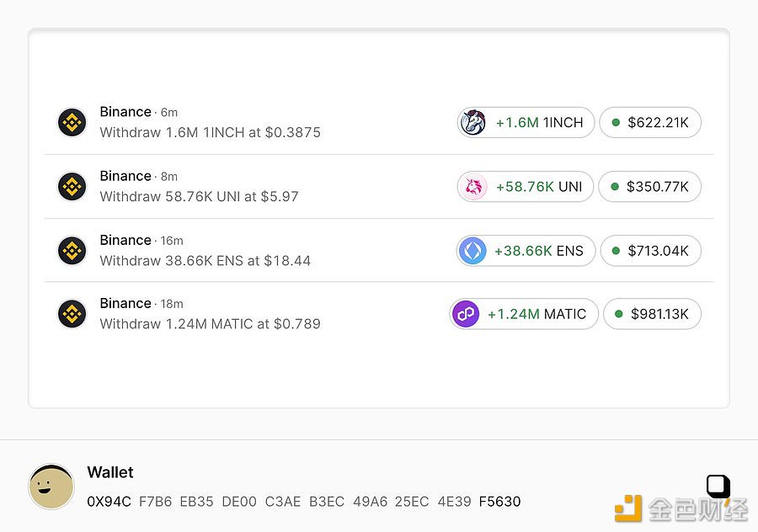Click the 6m timestamp
The image size is (758, 532).
click(169, 113)
